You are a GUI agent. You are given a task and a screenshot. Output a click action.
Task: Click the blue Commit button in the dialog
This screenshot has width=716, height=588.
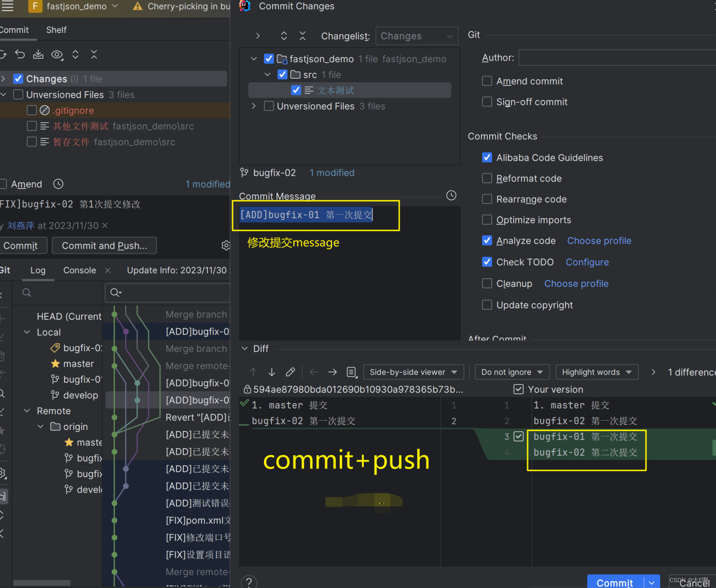pos(615,582)
